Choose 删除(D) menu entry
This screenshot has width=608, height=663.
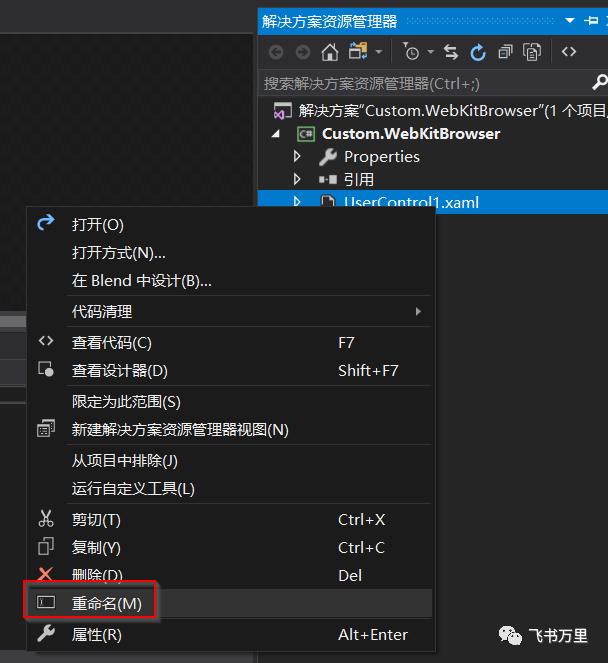(229, 575)
